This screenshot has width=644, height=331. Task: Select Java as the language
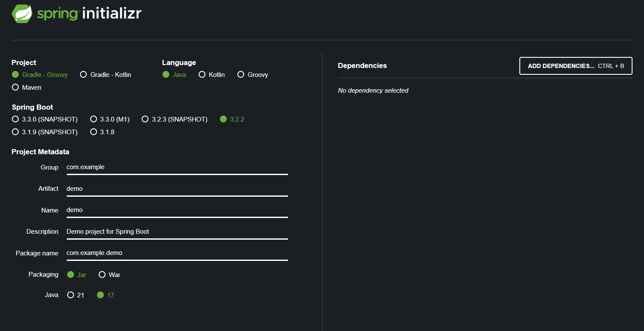[174, 75]
